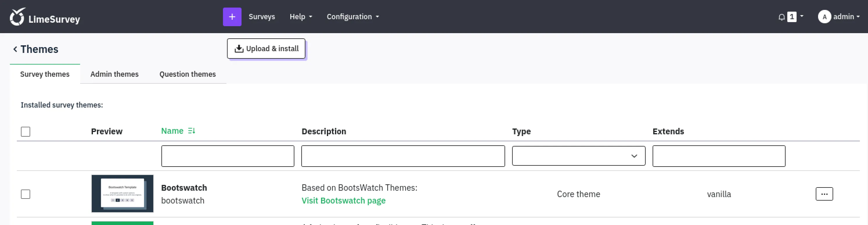
Task: Check the Bootswatch row checkbox
Action: 26,194
